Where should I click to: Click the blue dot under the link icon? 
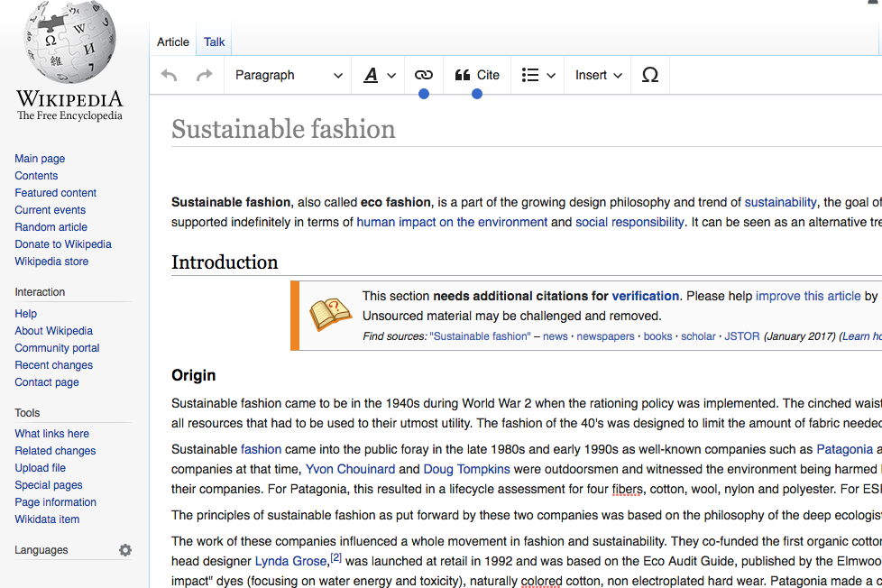click(x=424, y=94)
